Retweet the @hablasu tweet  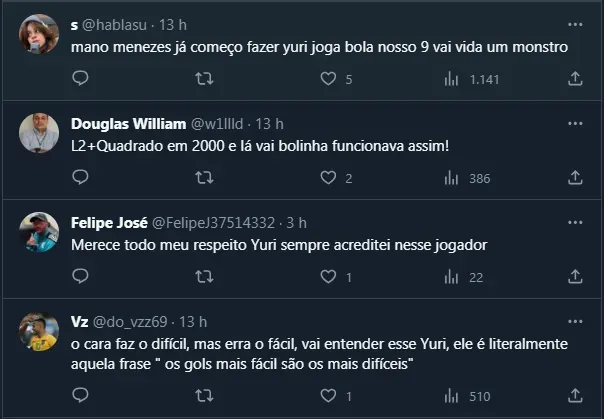[x=205, y=78]
